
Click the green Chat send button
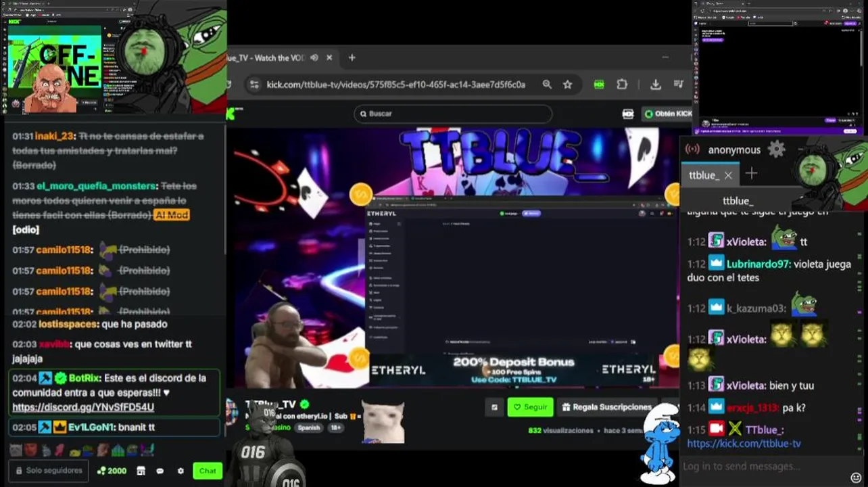[208, 471]
